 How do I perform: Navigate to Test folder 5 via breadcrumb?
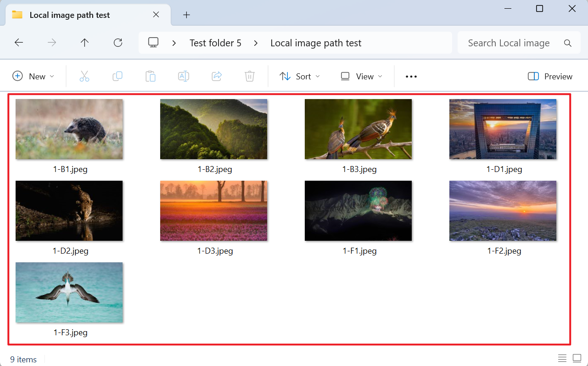[x=215, y=43]
